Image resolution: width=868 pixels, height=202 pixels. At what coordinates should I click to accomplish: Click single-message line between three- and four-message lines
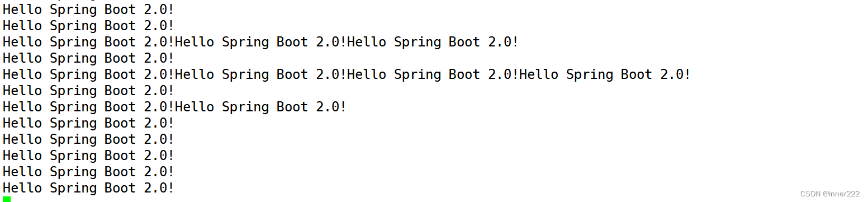88,58
